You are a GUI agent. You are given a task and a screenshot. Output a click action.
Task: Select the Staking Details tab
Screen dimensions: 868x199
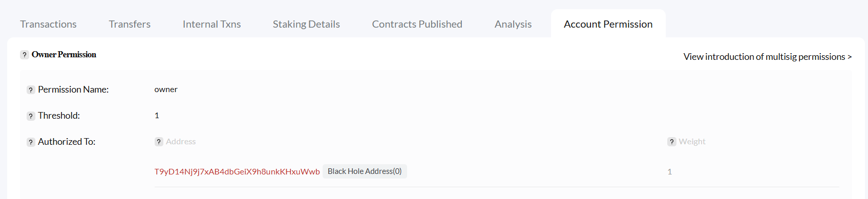[x=306, y=24]
